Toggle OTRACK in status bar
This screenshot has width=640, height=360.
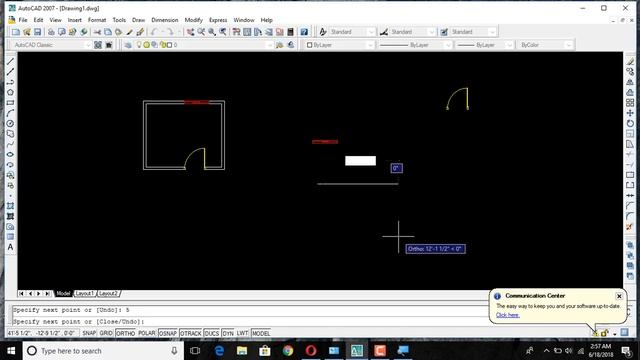click(191, 333)
